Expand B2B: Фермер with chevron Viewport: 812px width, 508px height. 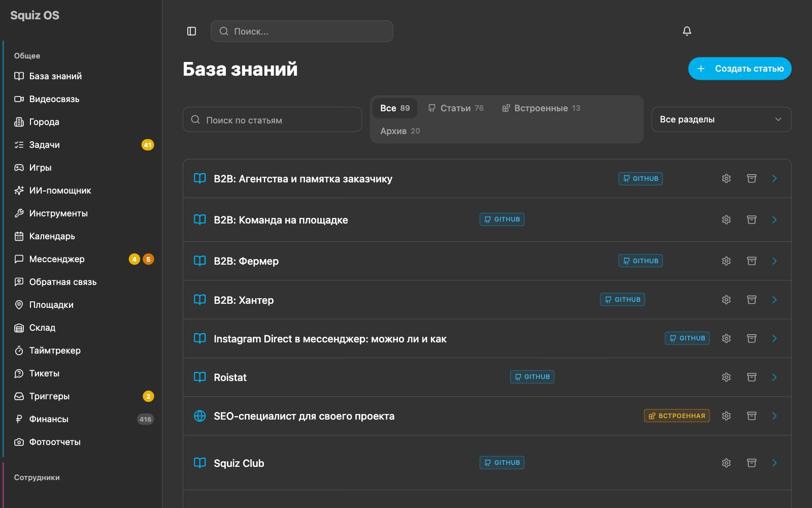click(x=774, y=261)
